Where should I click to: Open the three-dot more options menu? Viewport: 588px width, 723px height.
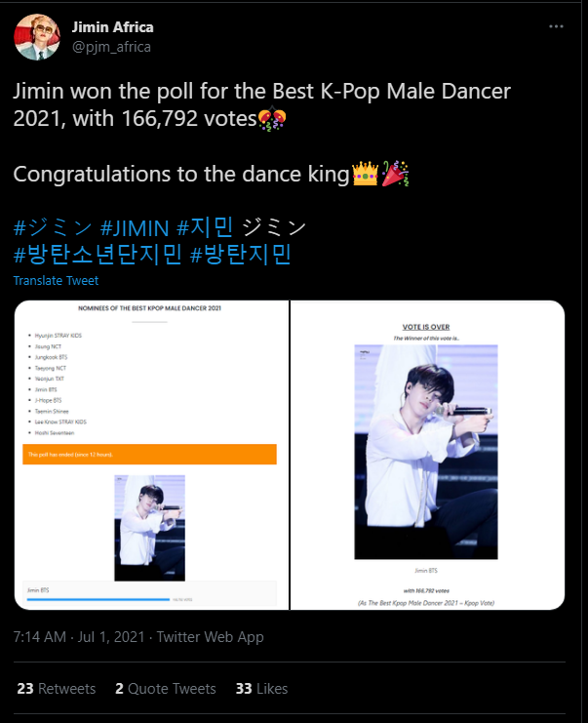[x=556, y=26]
